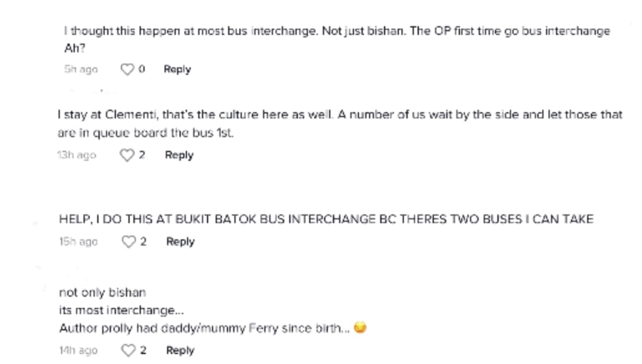Click the 0 like count on the 5h ago comment
642x364 pixels.
pos(142,69)
